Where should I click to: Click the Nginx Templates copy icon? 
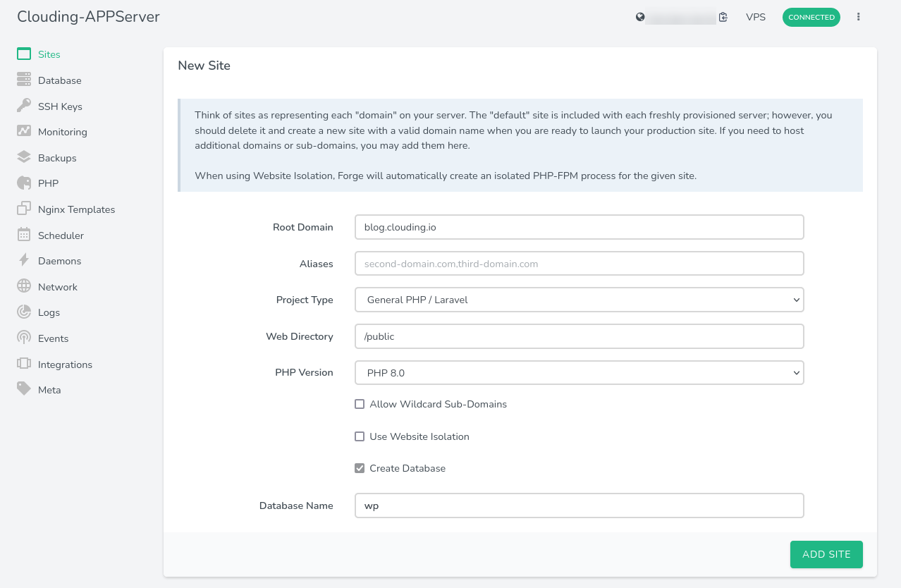click(x=24, y=209)
